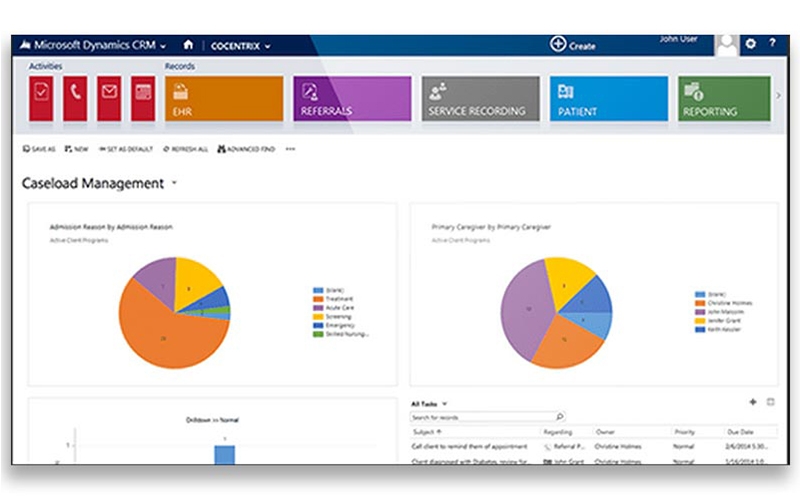Sort by the Regarding column header
800x500 pixels.
coord(558,432)
